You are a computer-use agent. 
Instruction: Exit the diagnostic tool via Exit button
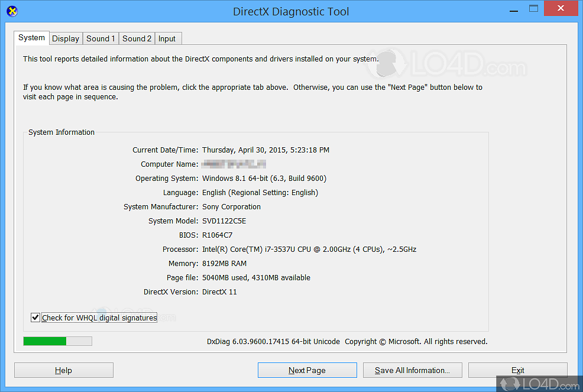(517, 370)
